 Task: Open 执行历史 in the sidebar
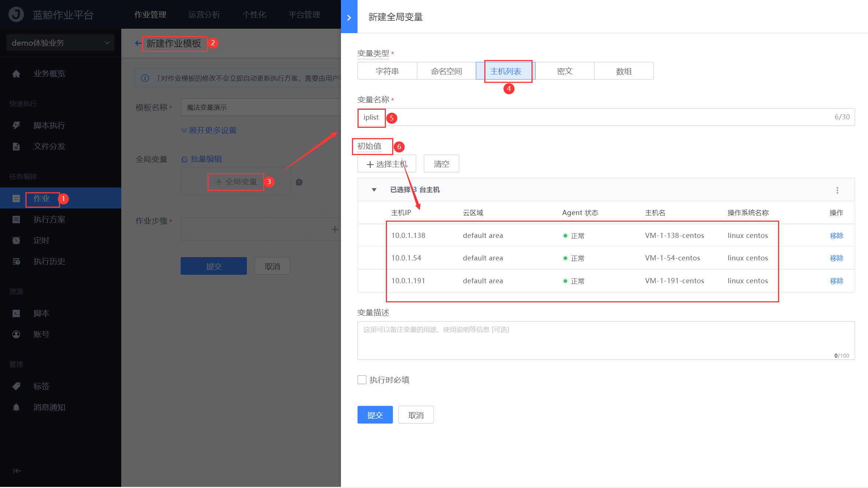[x=49, y=261]
